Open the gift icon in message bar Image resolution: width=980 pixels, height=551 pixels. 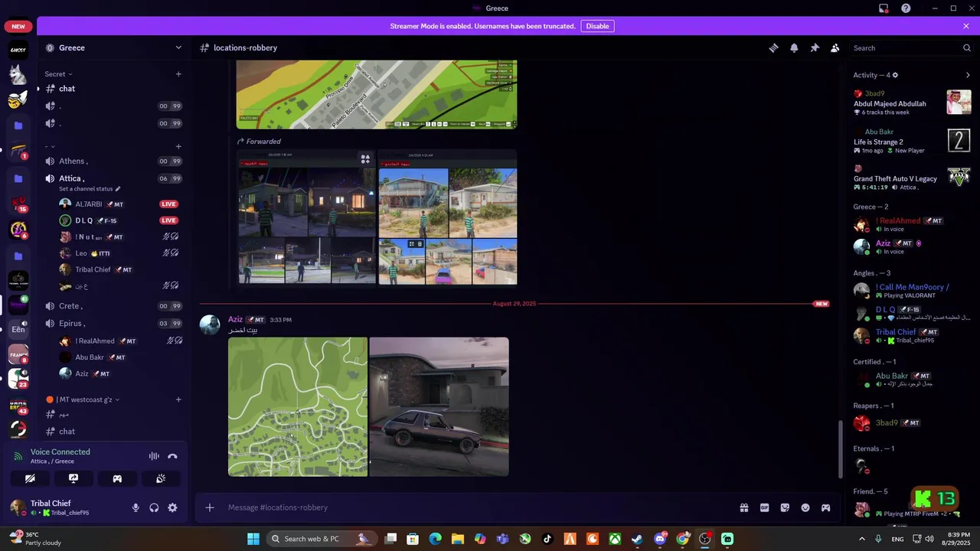[x=743, y=507]
